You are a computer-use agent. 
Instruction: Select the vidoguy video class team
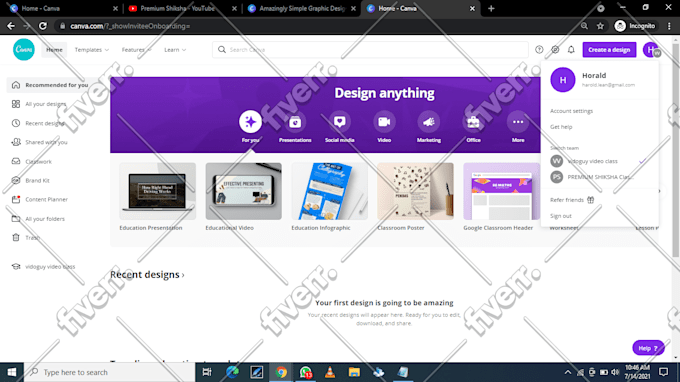(599, 161)
